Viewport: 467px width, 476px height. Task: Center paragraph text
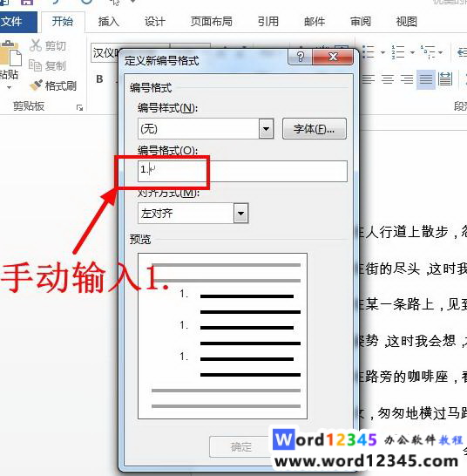pyautogui.click(x=388, y=79)
